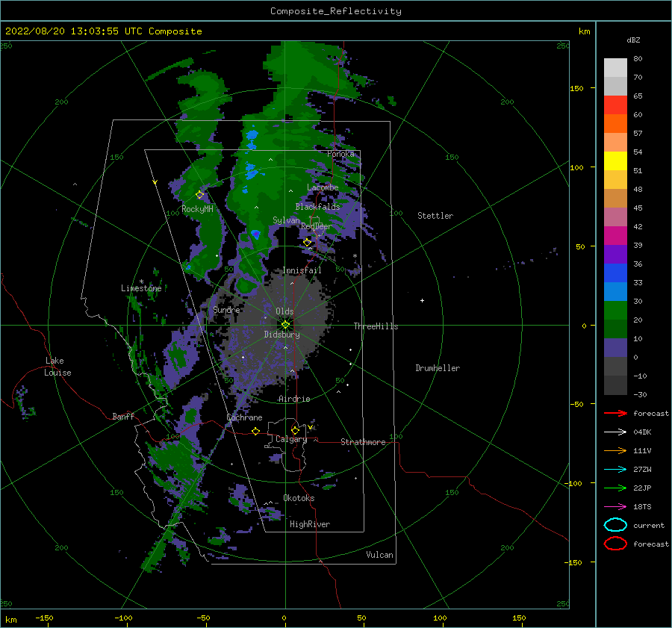Click the Lake Louise label
Screen dimensions: 672x628
click(57, 367)
